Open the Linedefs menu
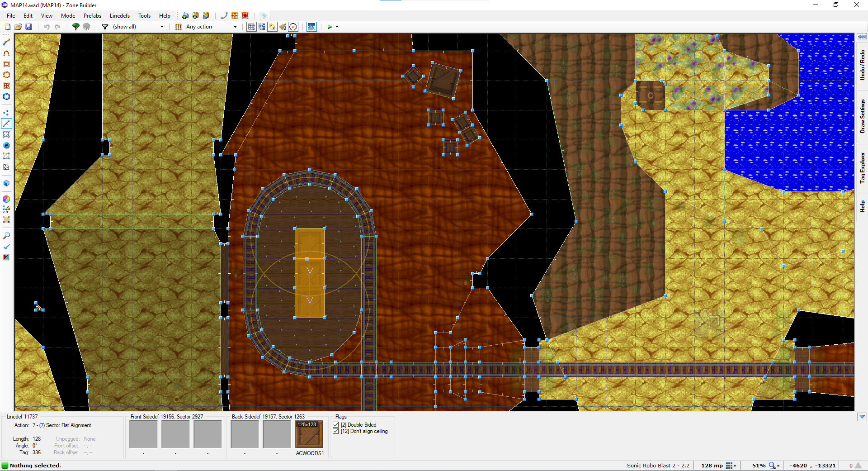Image resolution: width=868 pixels, height=471 pixels. pyautogui.click(x=119, y=15)
